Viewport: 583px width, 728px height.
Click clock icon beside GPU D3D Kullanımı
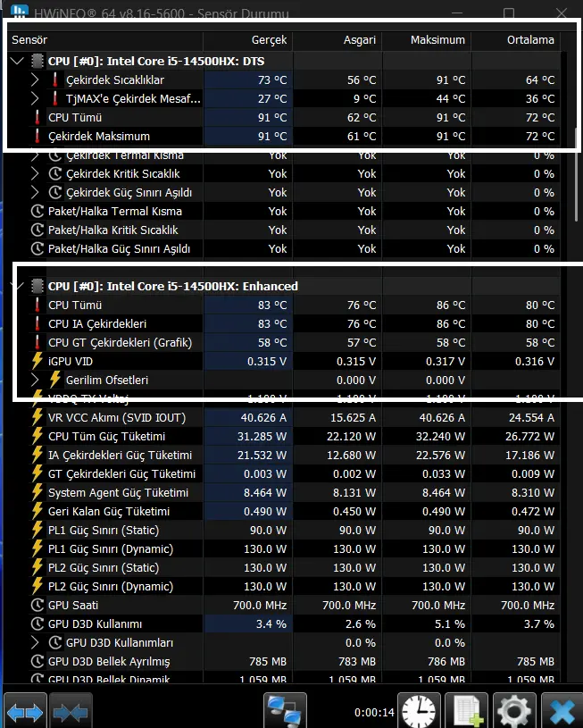tap(37, 623)
